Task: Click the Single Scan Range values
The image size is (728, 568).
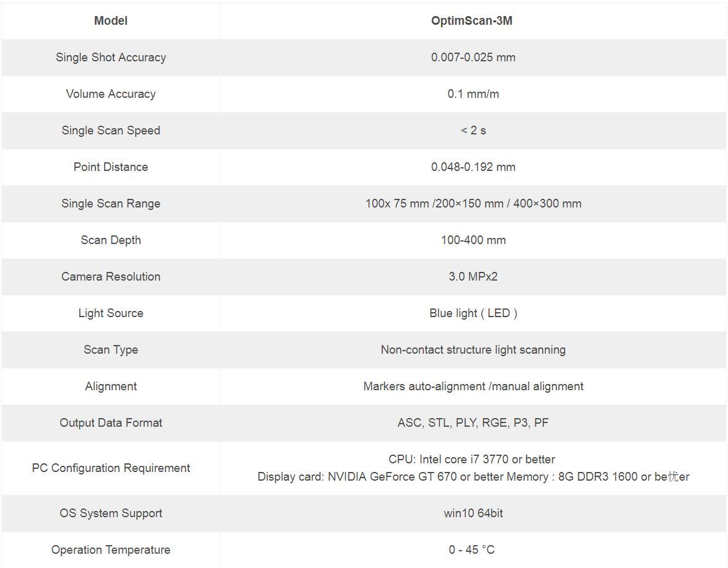Action: click(473, 204)
